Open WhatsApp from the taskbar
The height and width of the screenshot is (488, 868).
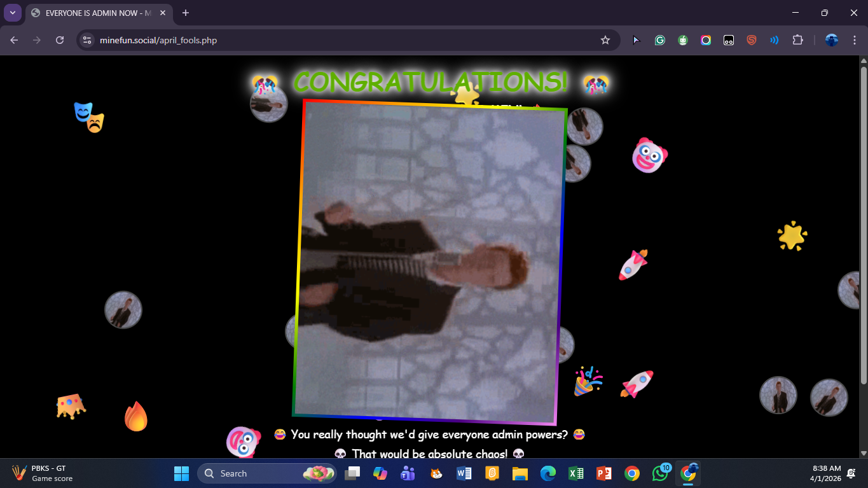pyautogui.click(x=659, y=473)
